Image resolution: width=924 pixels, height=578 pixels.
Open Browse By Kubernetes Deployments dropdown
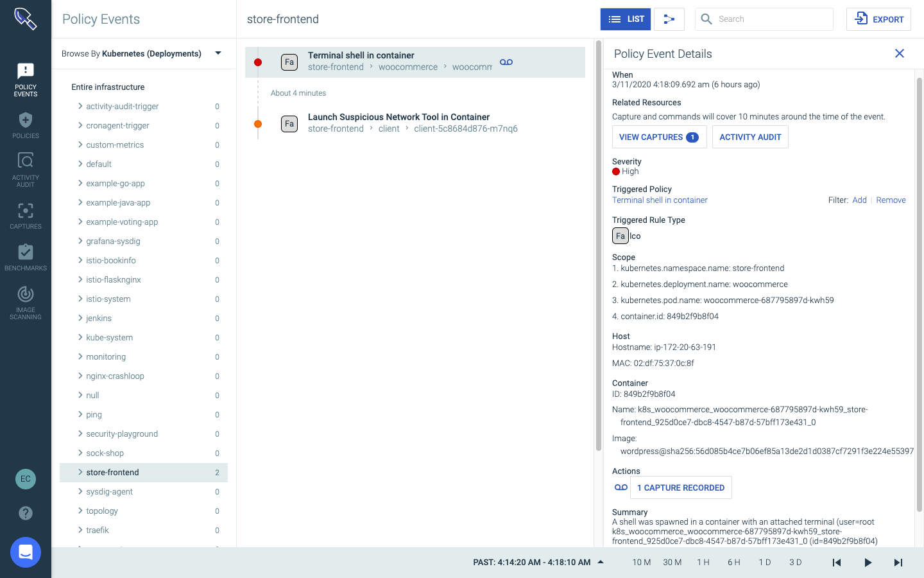click(x=141, y=53)
